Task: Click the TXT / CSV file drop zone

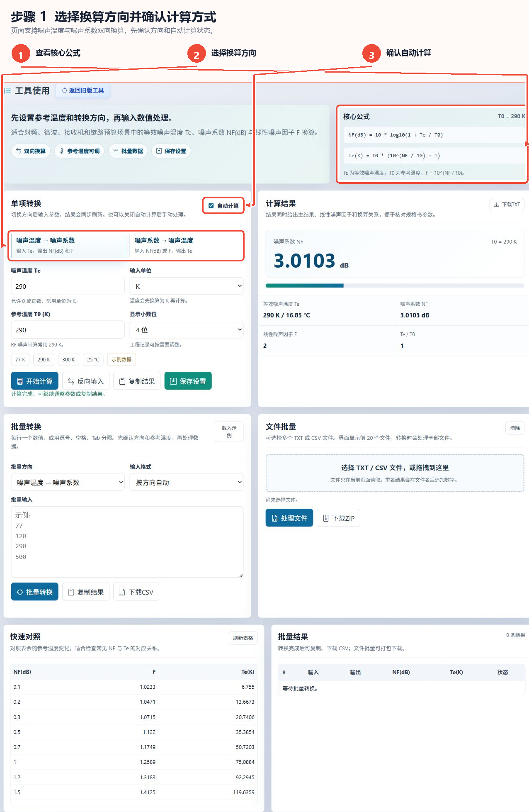Action: click(x=395, y=473)
